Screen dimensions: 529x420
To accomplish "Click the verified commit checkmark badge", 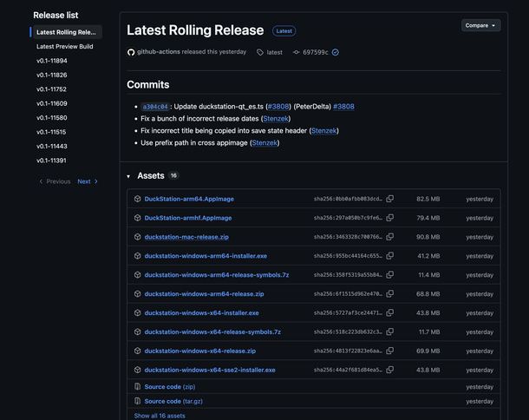I will tap(336, 52).
